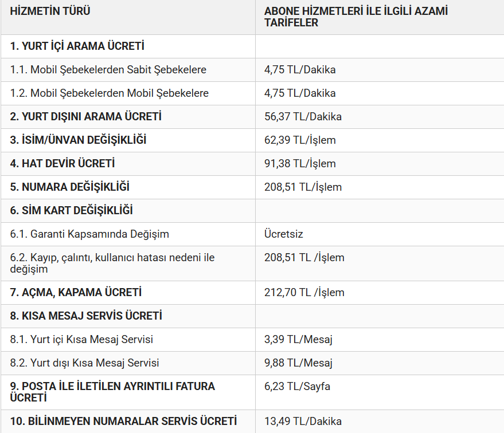This screenshot has width=504, height=433.
Task: Select the 1. YURT İÇİ ARAMA ÜCRETİ row
Action: 77,46
